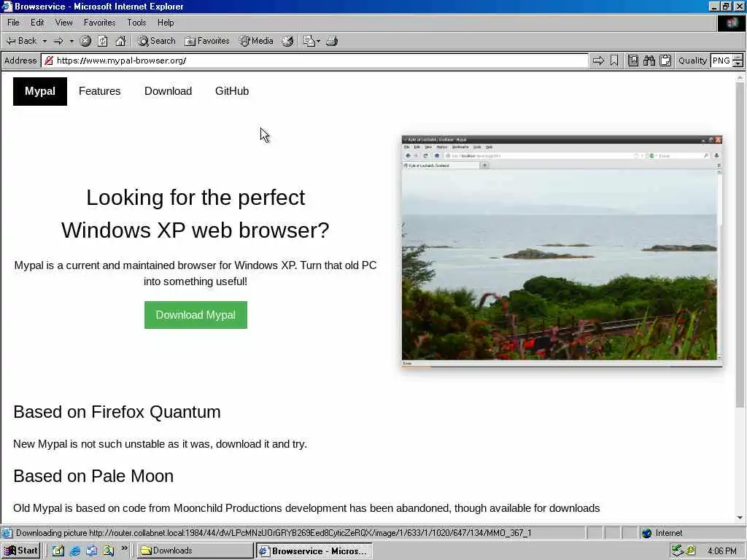Click the second system tray icon
Viewport: 747px width, 560px height.
[691, 551]
